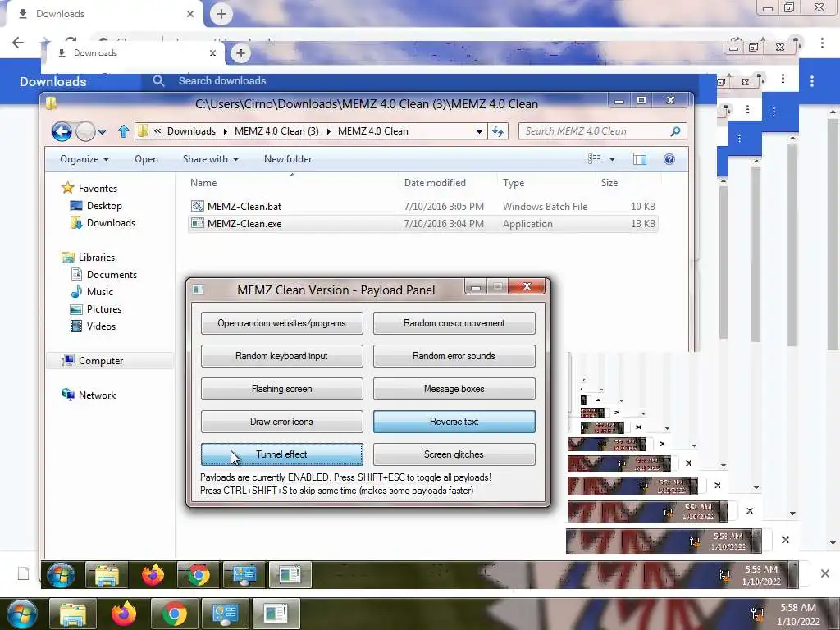The height and width of the screenshot is (630, 840).
Task: Click the Payload Panel title bar icon
Action: [199, 290]
